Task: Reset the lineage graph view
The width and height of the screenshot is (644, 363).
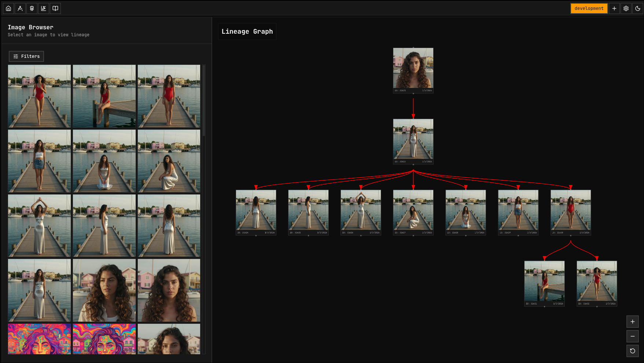Action: (633, 351)
